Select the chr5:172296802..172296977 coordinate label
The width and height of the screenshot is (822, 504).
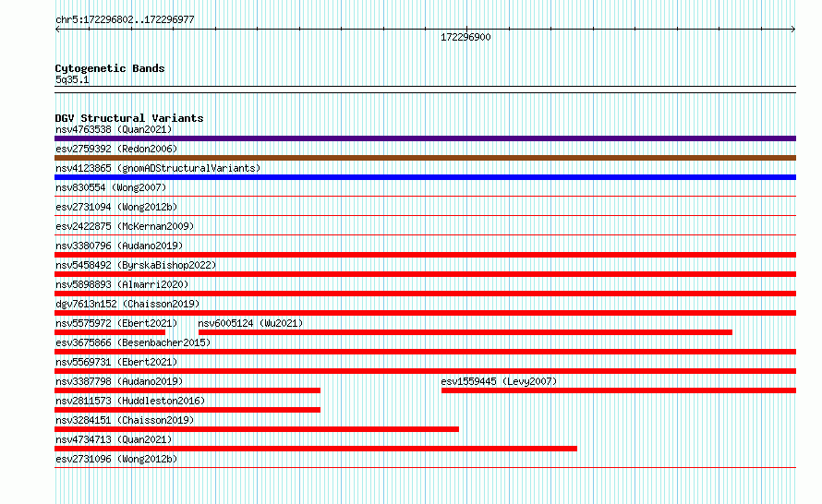tap(125, 20)
